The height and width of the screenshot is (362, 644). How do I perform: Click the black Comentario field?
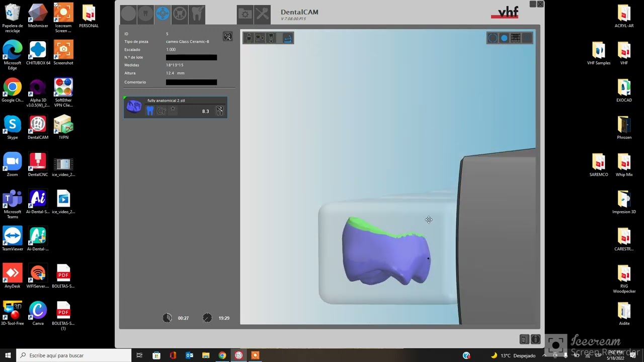coord(191,82)
